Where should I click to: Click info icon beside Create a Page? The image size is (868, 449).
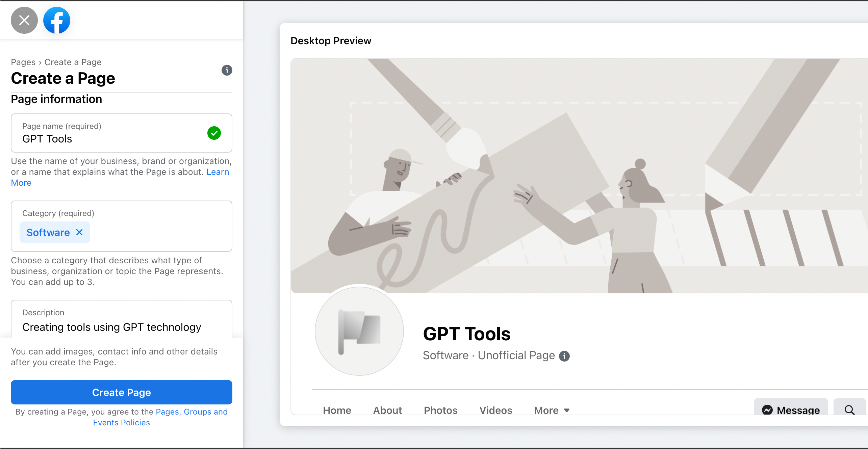click(x=227, y=70)
